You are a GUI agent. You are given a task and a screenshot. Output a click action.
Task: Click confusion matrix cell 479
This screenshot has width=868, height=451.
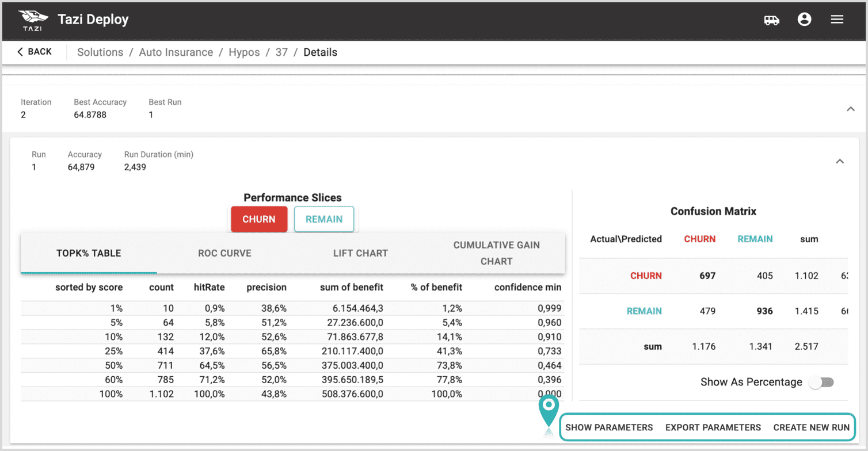[x=707, y=311]
